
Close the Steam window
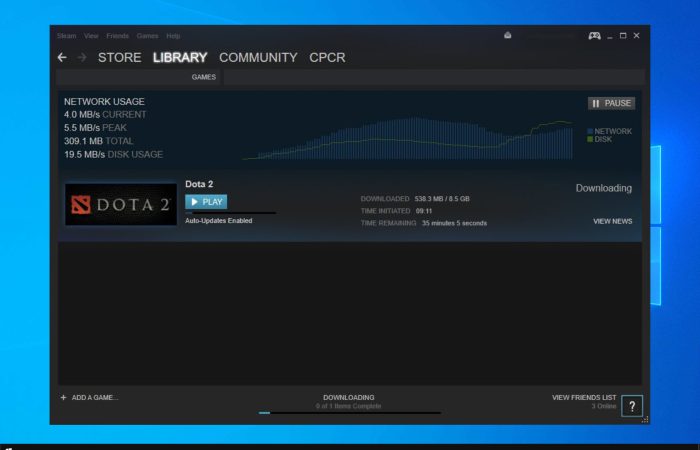(637, 36)
